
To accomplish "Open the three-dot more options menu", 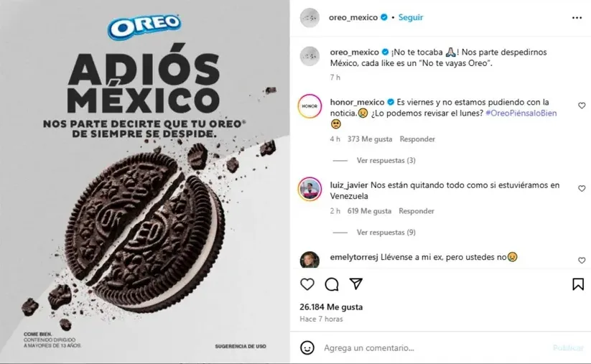I will point(577,18).
